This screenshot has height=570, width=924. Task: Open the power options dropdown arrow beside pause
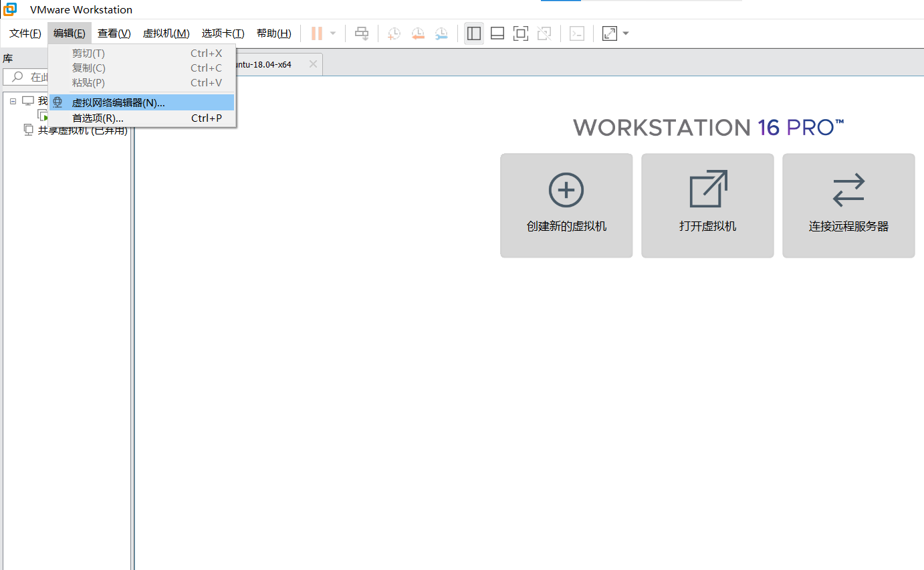333,33
